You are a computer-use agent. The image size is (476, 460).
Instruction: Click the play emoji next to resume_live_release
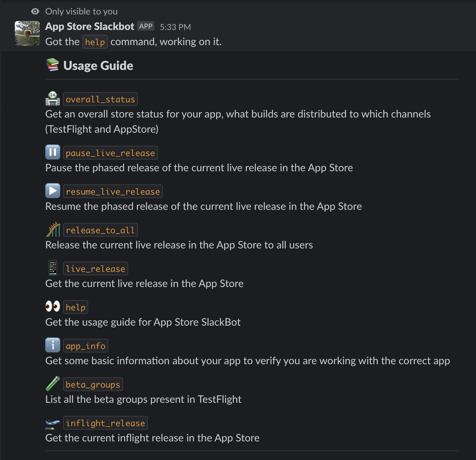(x=52, y=190)
